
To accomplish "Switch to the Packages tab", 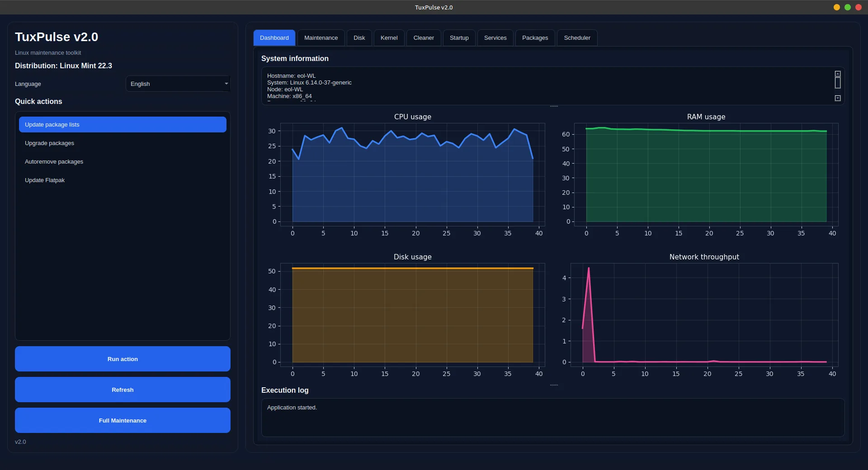I will coord(535,38).
